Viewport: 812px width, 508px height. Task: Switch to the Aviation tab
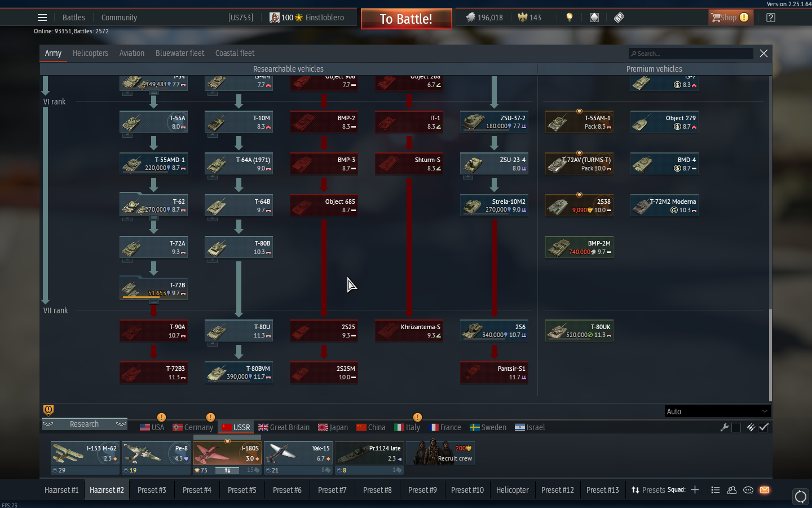point(132,53)
